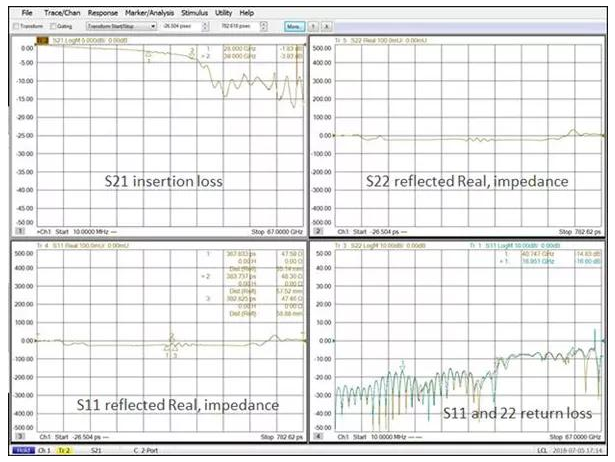Click the S21 LogM trace title
Image resolution: width=615 pixels, height=462 pixels.
90,40
